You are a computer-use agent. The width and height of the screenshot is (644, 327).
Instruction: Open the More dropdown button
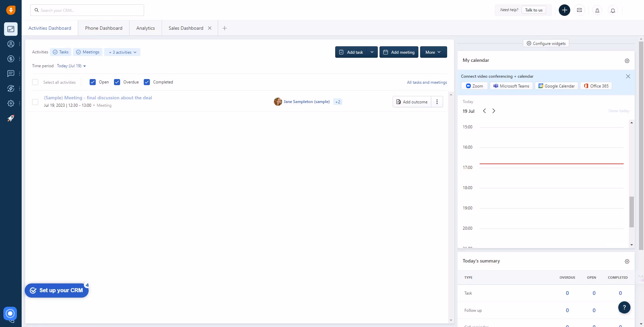[x=433, y=52]
